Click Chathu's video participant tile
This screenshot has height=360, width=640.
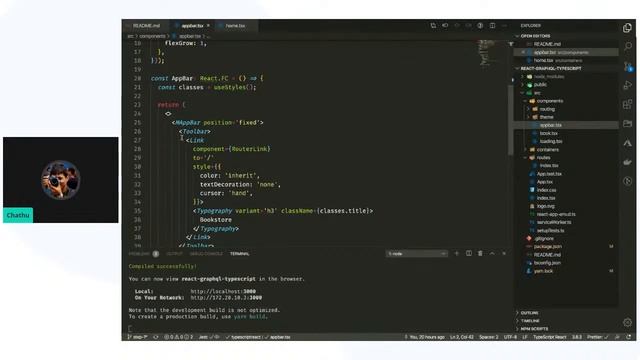click(60, 180)
